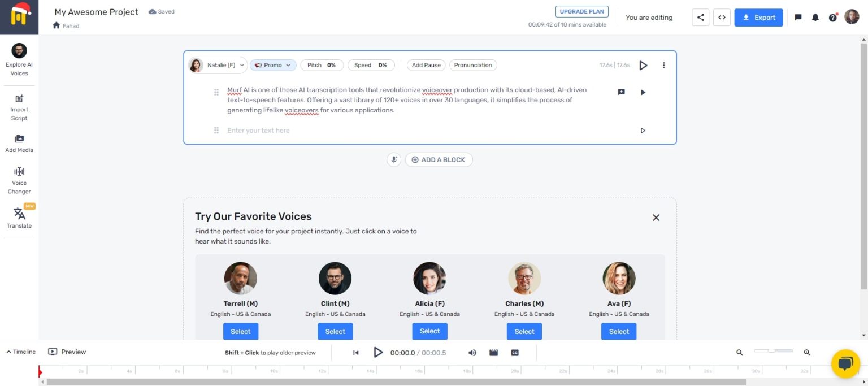Viewport: 868px width, 386px height.
Task: Expand the Promo style dropdown
Action: pyautogui.click(x=273, y=65)
